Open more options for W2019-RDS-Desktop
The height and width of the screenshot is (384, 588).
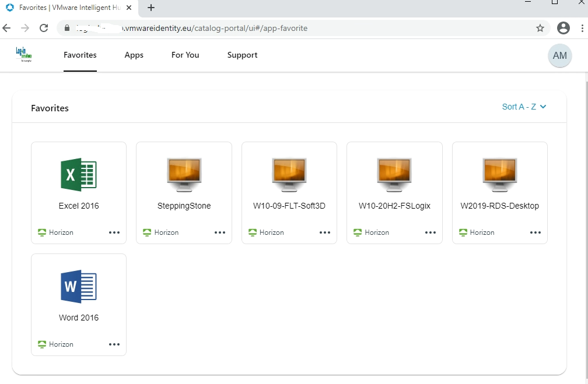pyautogui.click(x=535, y=232)
